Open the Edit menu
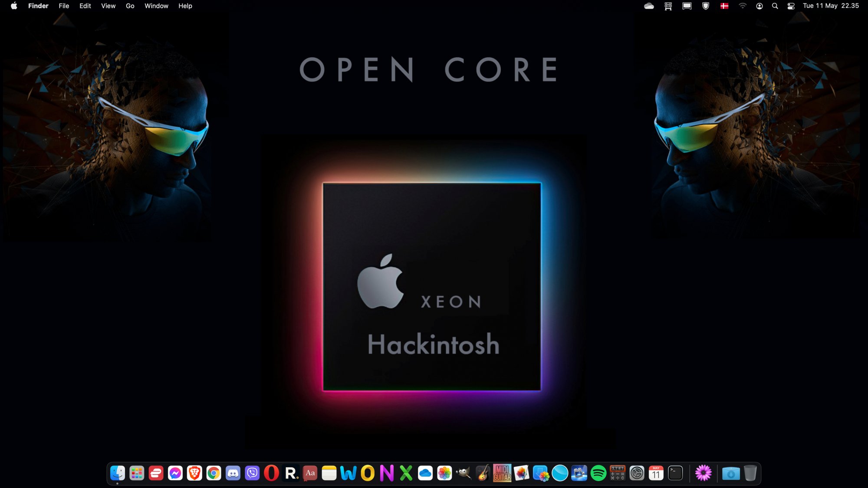868x488 pixels. pyautogui.click(x=85, y=6)
